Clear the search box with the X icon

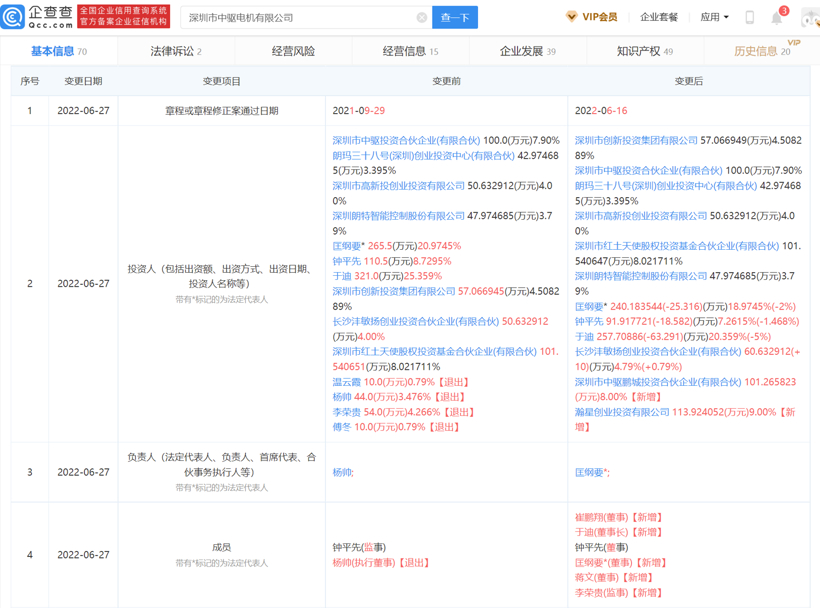click(422, 18)
